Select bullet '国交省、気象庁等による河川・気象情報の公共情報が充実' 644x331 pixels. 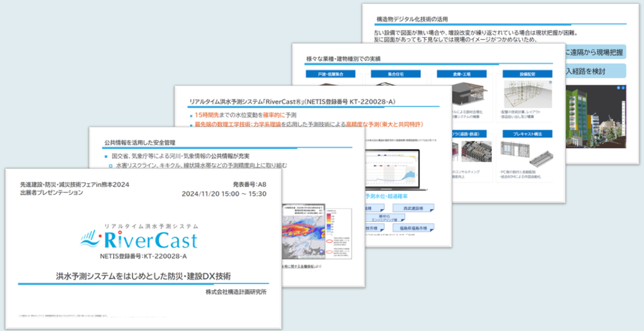coord(181,157)
